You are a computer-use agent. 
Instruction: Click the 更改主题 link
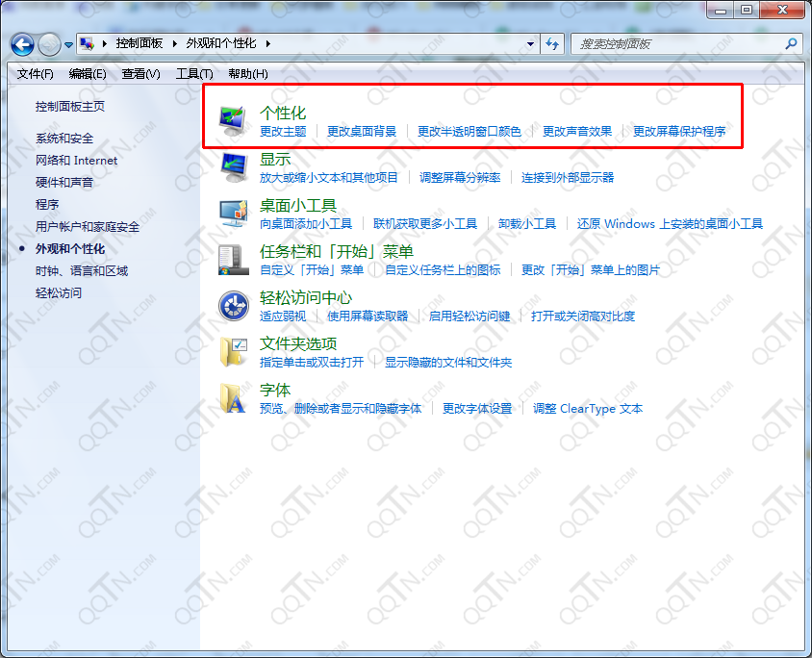pos(287,132)
